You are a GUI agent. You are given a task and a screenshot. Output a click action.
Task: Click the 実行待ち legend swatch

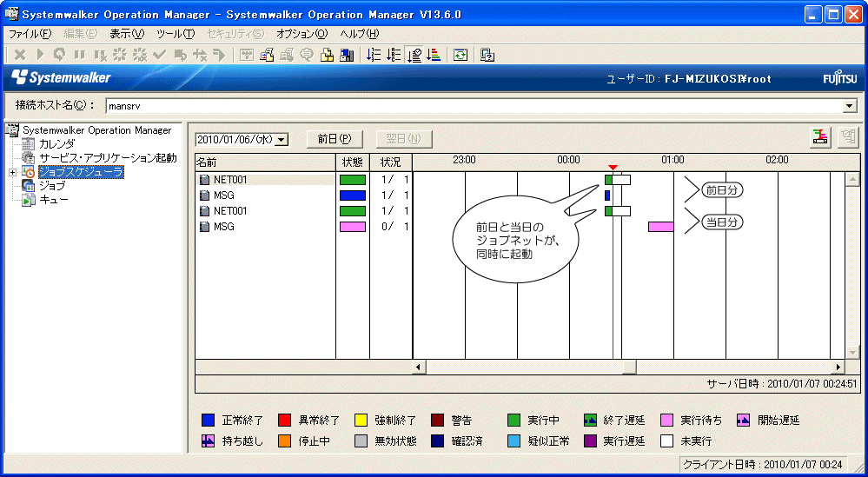(667, 421)
